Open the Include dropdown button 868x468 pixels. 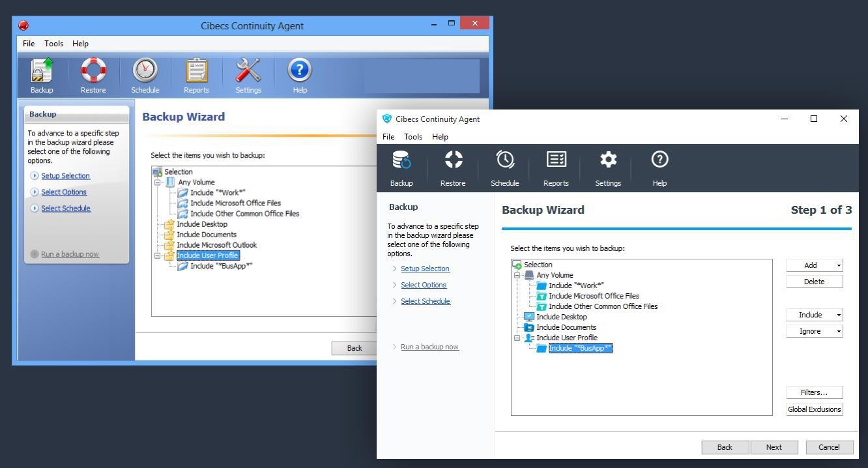point(815,315)
